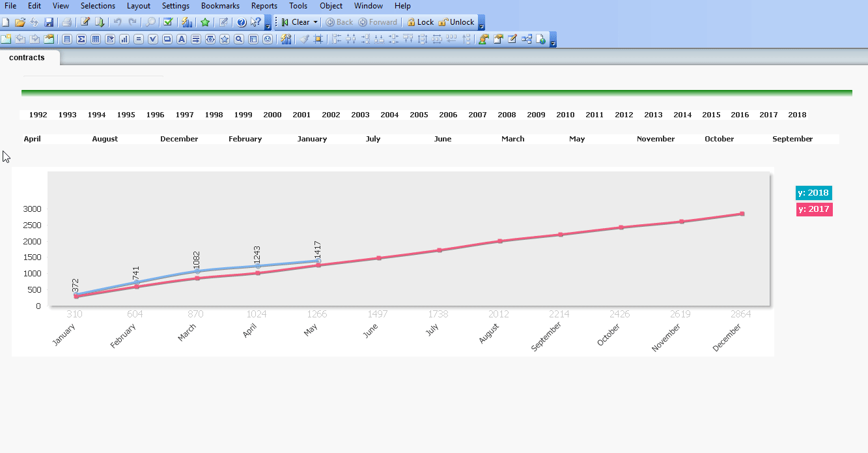Create a new statistics box (sigma icon)
This screenshot has height=453, width=868.
pos(81,39)
